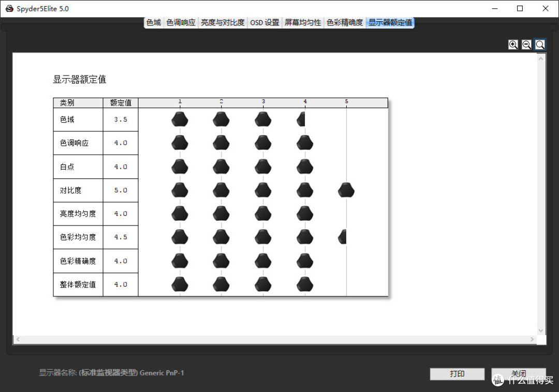Click the half rating marker in 色域 row
Viewport: 559px width, 392px height.
301,119
